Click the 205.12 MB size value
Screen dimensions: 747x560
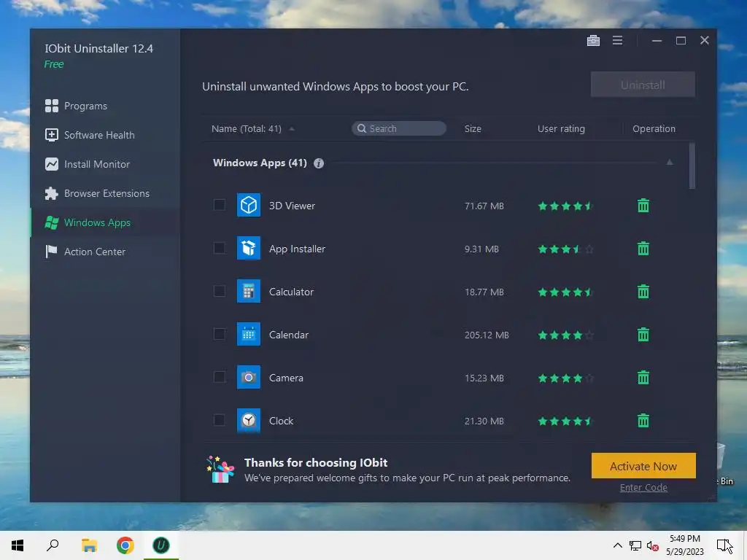(487, 335)
